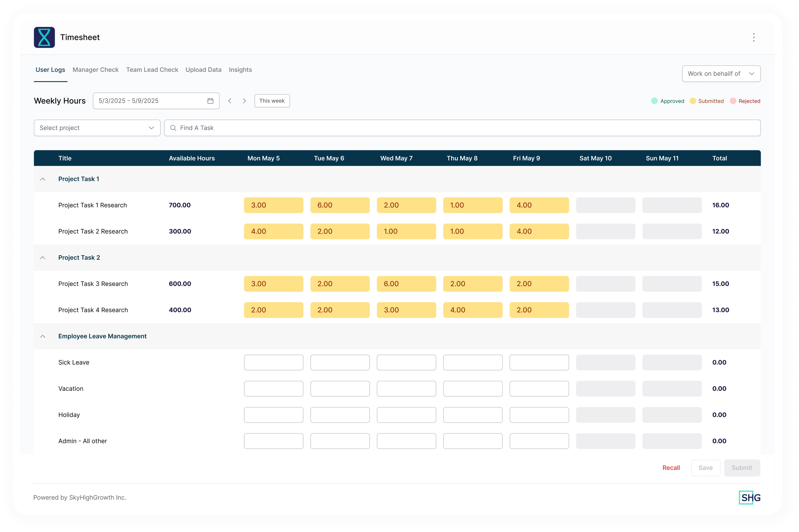This screenshot has width=799, height=532.
Task: Collapse the Project Task 1 group
Action: [43, 179]
